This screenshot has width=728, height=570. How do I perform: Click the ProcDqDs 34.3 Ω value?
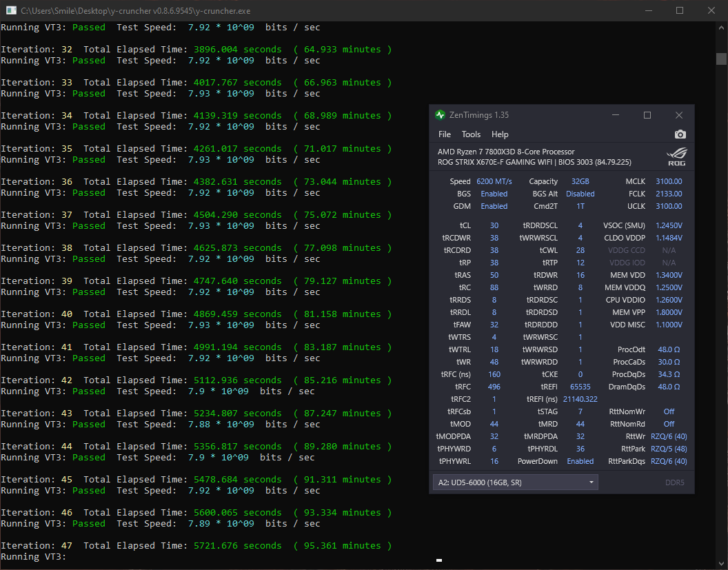(669, 374)
